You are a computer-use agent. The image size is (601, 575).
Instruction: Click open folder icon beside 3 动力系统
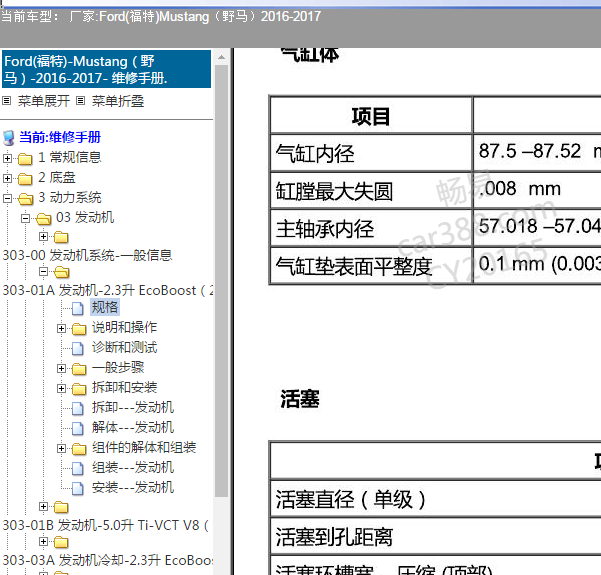point(25,199)
